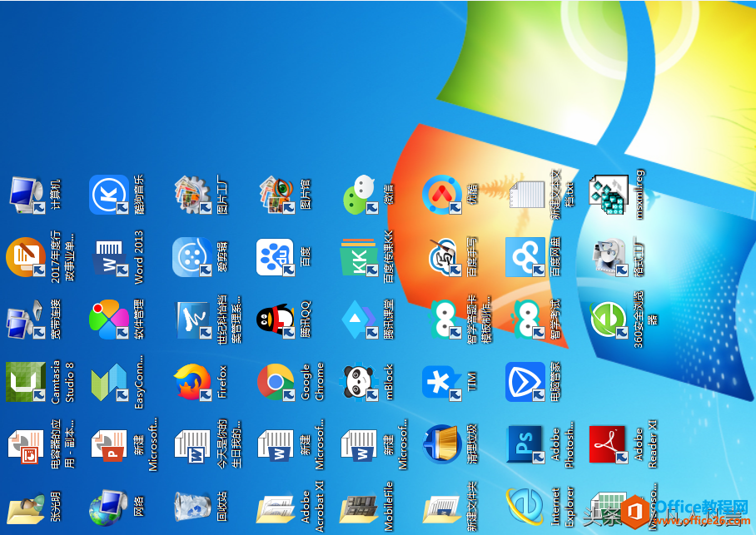Select the Firefox browser shortcut
Image resolution: width=756 pixels, height=535 pixels.
coord(193,382)
